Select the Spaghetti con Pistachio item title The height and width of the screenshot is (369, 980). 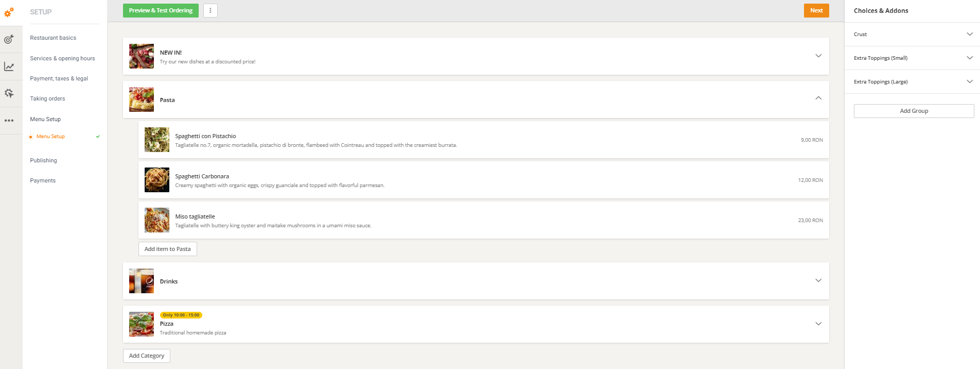[205, 136]
